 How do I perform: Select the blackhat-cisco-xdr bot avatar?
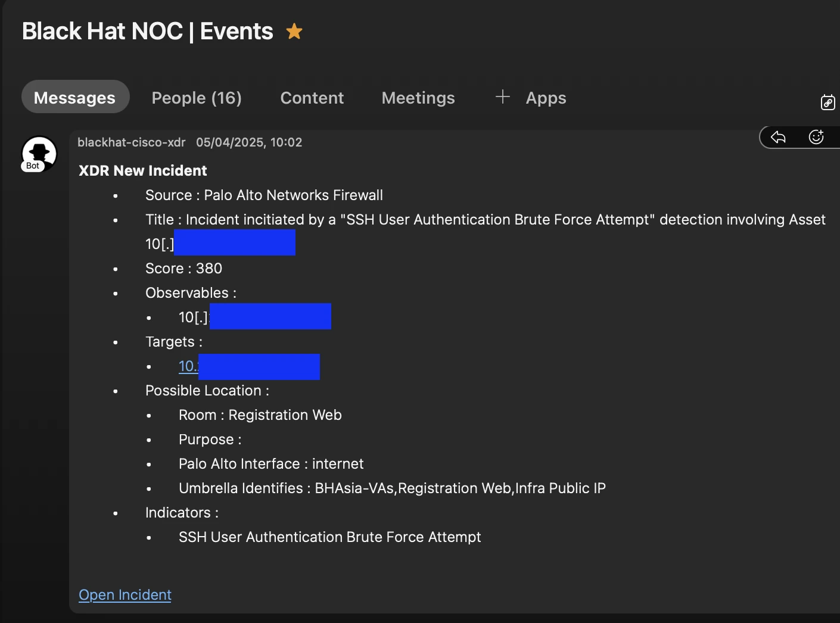point(38,154)
